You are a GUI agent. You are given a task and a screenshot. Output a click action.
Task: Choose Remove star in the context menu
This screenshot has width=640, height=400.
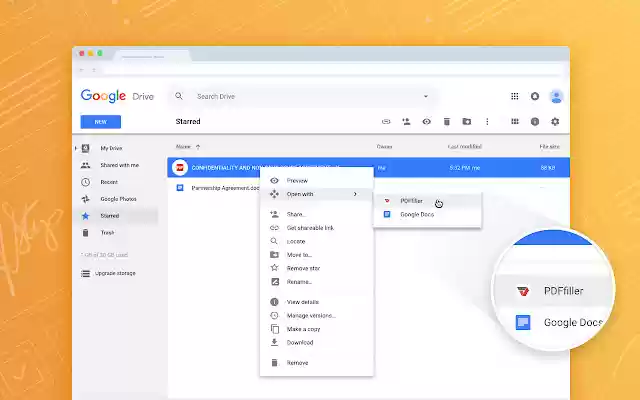click(316, 268)
